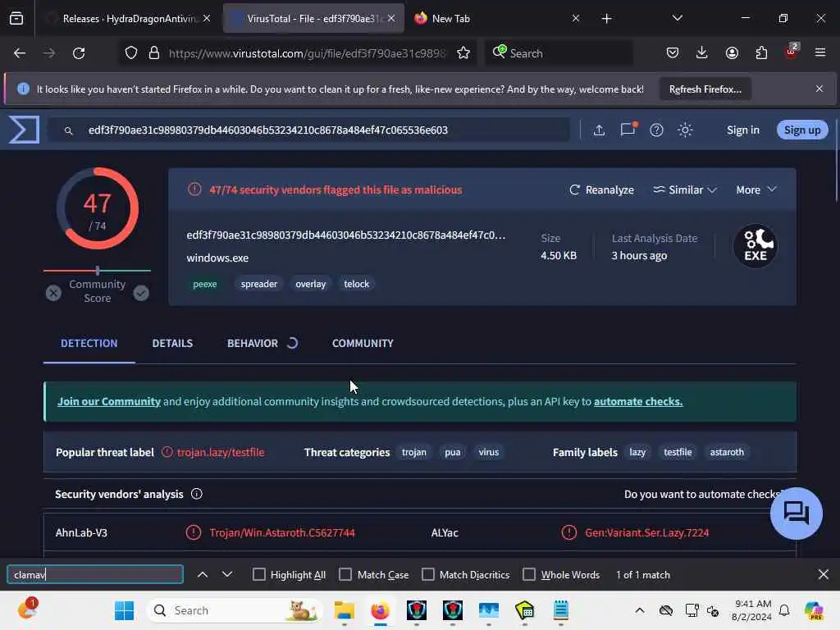This screenshot has width=840, height=630.
Task: Click the browser back arrow
Action: [20, 53]
